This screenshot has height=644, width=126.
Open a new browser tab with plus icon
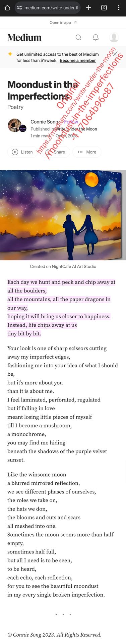point(89,8)
